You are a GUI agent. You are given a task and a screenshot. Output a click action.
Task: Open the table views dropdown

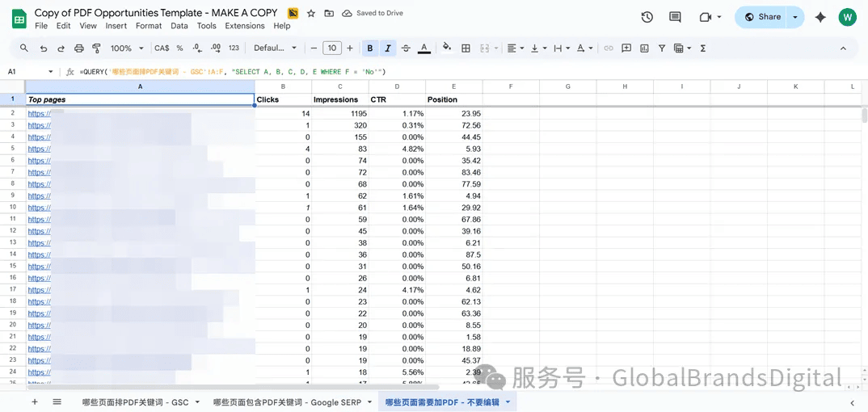tap(683, 48)
